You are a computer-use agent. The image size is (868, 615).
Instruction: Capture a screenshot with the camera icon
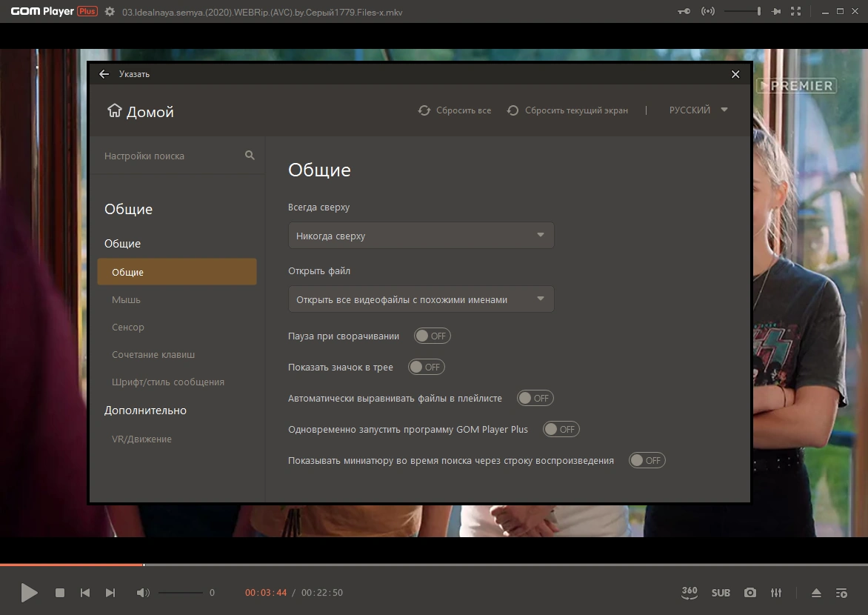point(750,593)
